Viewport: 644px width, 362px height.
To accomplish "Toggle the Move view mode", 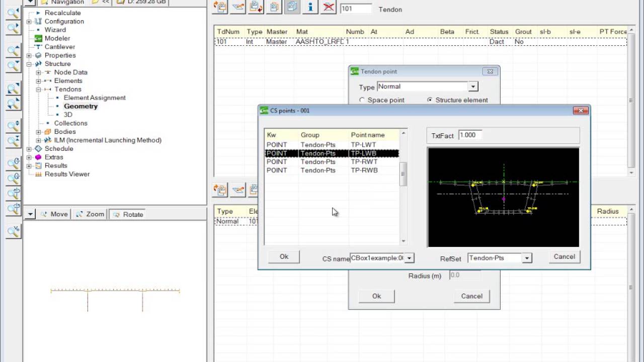I will point(55,214).
